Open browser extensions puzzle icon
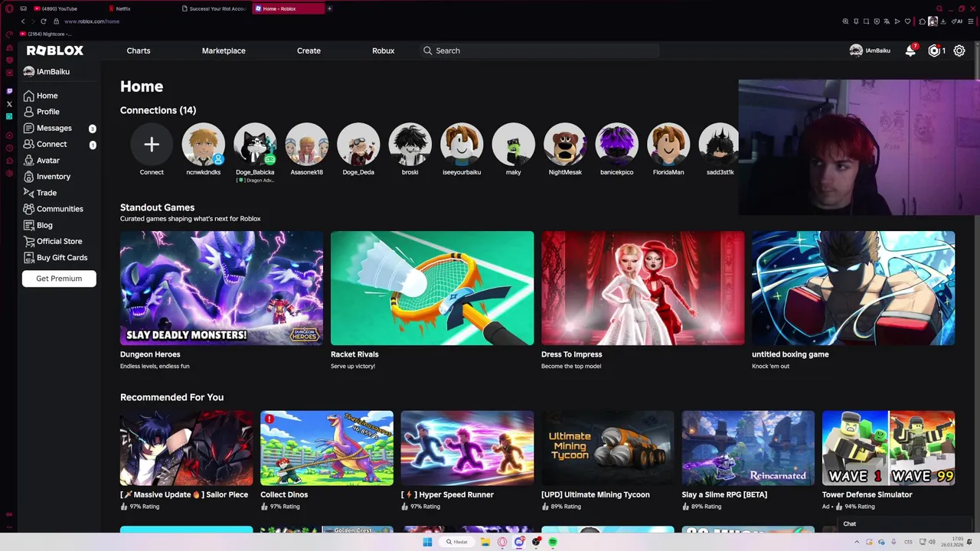Viewport: 980px width, 551px height. (x=923, y=21)
